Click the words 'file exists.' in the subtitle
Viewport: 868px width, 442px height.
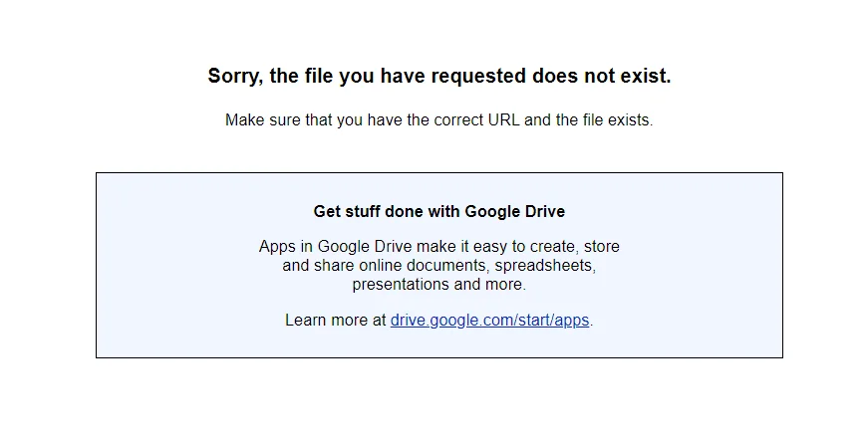pos(618,120)
